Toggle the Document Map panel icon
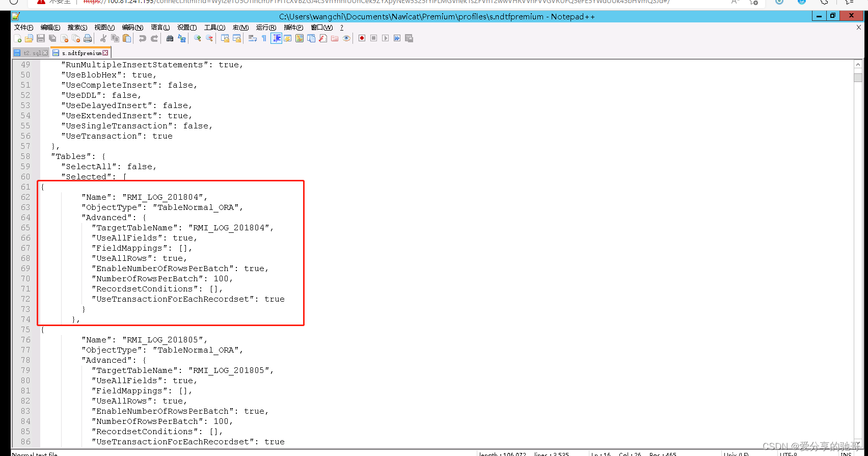868x456 pixels. coord(300,38)
